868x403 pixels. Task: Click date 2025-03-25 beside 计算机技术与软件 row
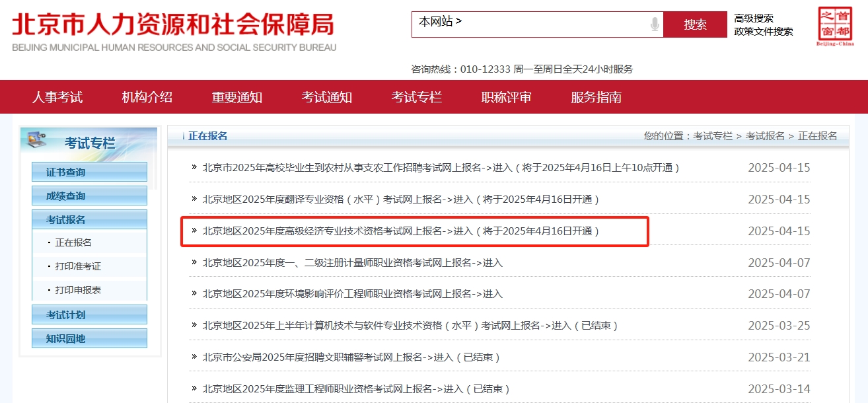pos(779,326)
